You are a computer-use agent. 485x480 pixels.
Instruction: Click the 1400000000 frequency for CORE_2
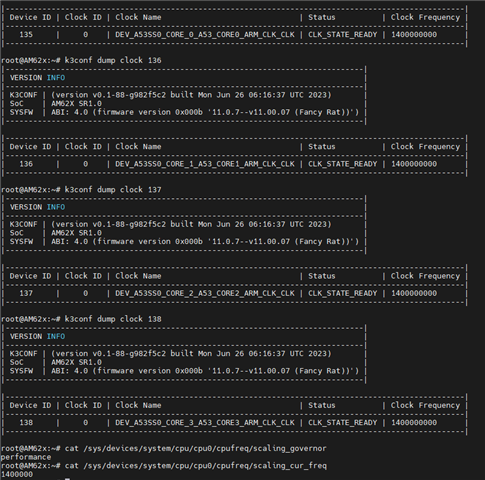coord(414,293)
